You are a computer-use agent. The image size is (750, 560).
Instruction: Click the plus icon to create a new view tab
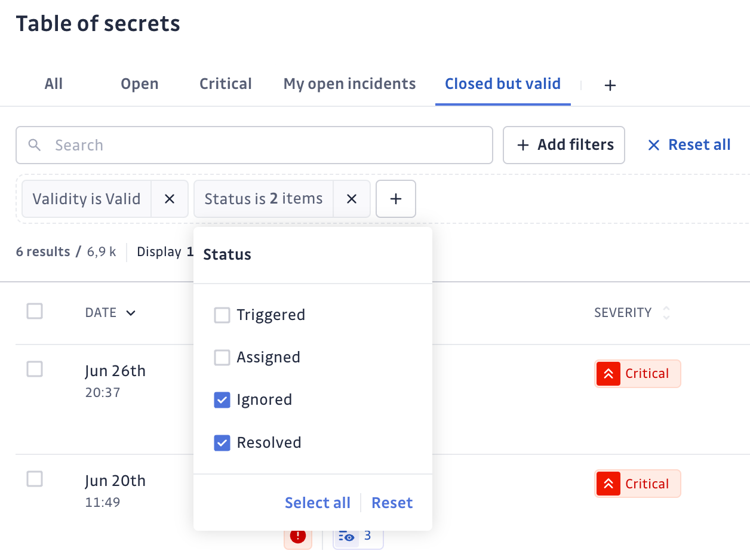(610, 85)
